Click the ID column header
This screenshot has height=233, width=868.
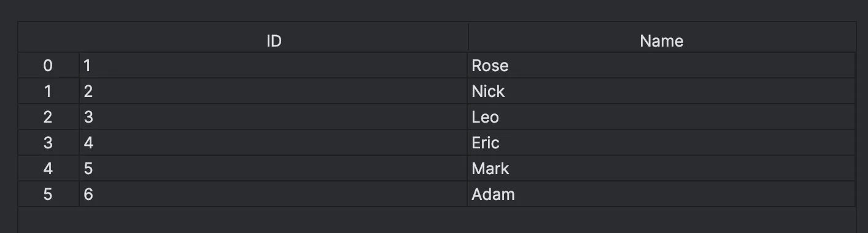pyautogui.click(x=274, y=40)
